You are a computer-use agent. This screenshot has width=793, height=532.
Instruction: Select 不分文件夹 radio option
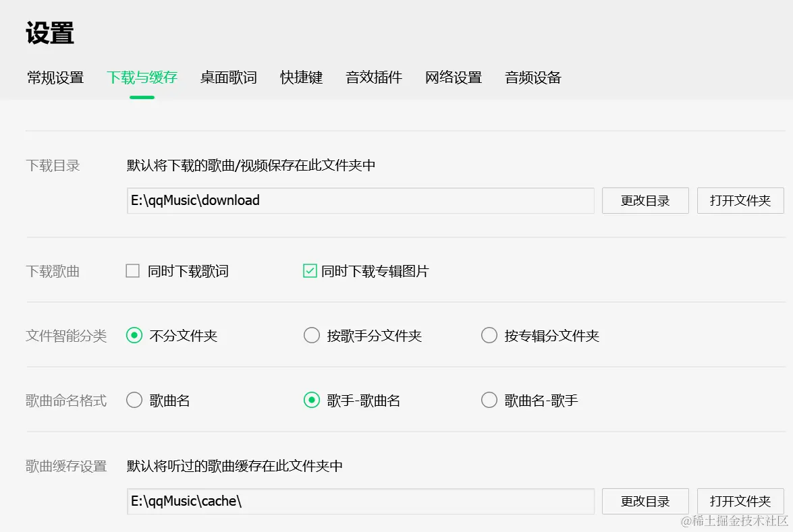tap(134, 335)
